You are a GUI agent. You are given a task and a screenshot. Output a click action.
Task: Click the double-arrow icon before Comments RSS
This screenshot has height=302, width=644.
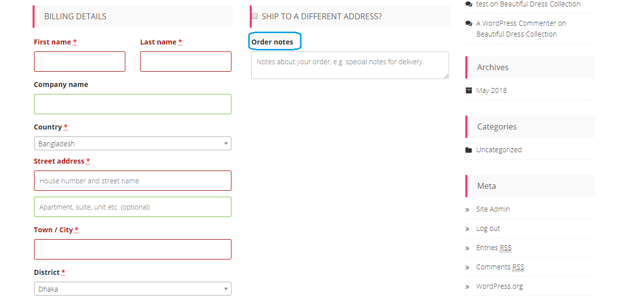tap(467, 267)
